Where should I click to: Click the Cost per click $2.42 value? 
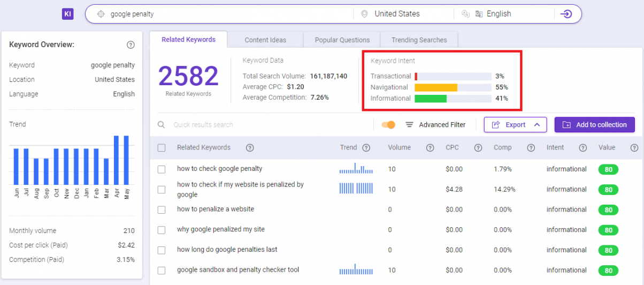coord(126,245)
